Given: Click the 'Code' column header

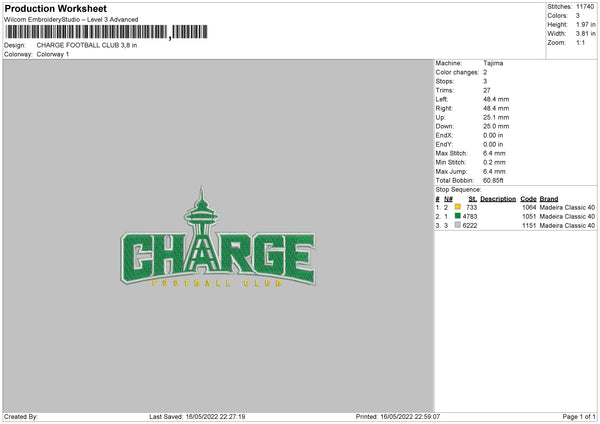Looking at the screenshot, I should tap(528, 199).
